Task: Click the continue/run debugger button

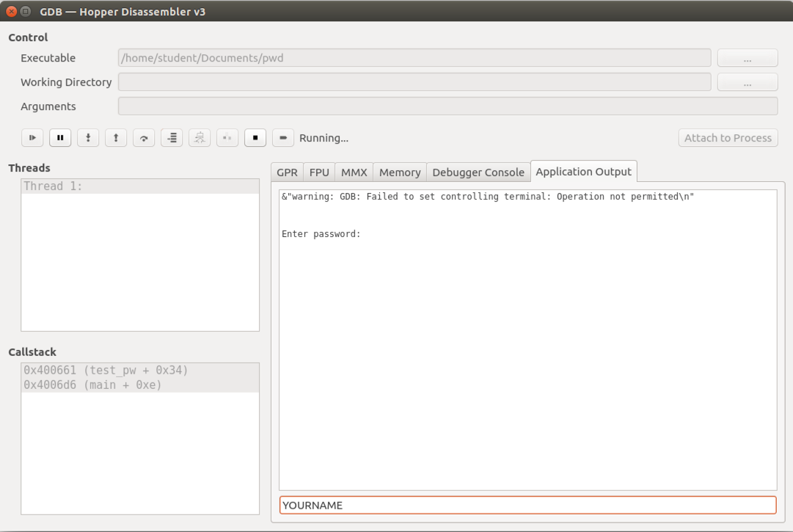Action: click(x=32, y=137)
